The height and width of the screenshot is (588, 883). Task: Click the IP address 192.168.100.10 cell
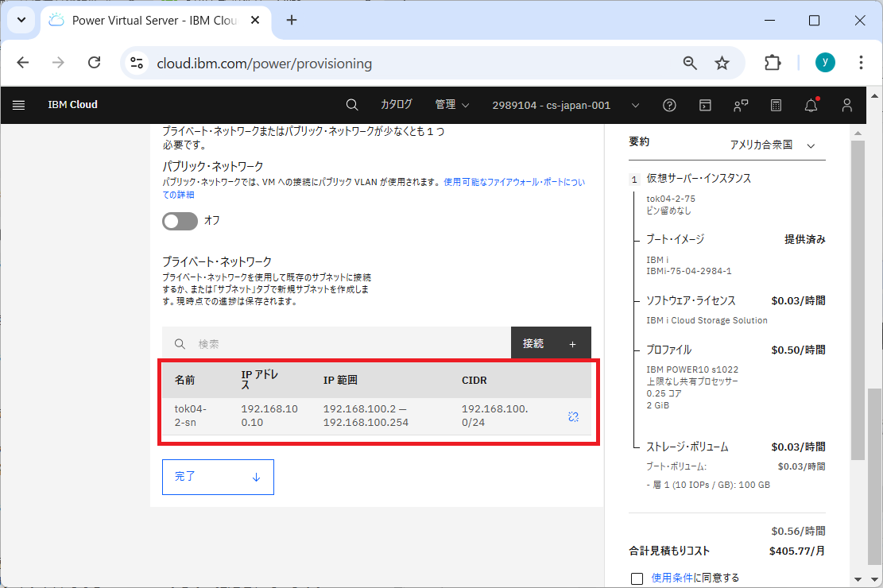(269, 416)
